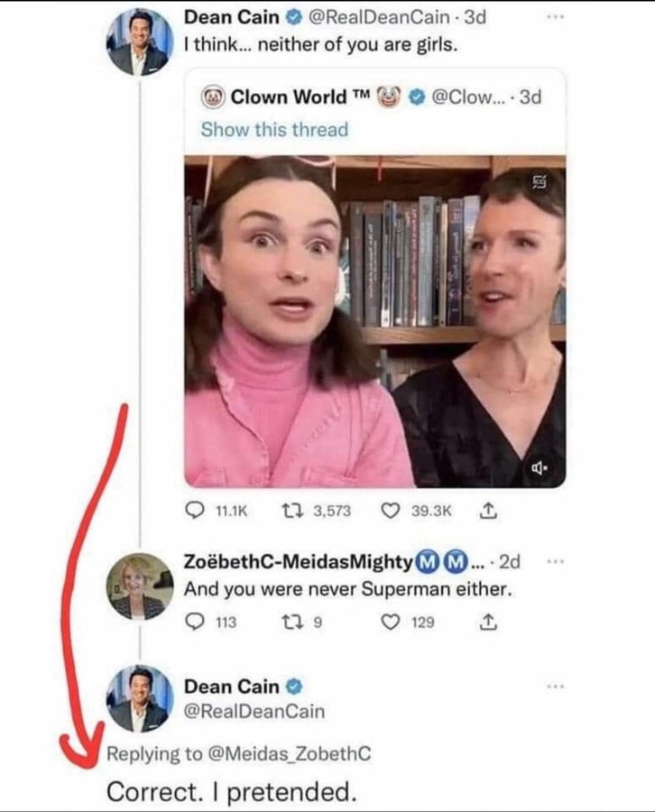This screenshot has width=655, height=812.
Task: Reply to ZoëbethC's Superman tweet
Action: point(196,622)
